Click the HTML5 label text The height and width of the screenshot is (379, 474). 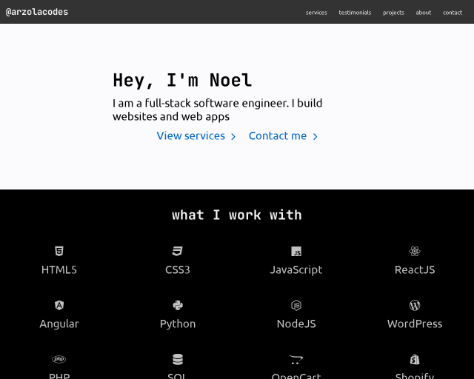click(x=59, y=270)
